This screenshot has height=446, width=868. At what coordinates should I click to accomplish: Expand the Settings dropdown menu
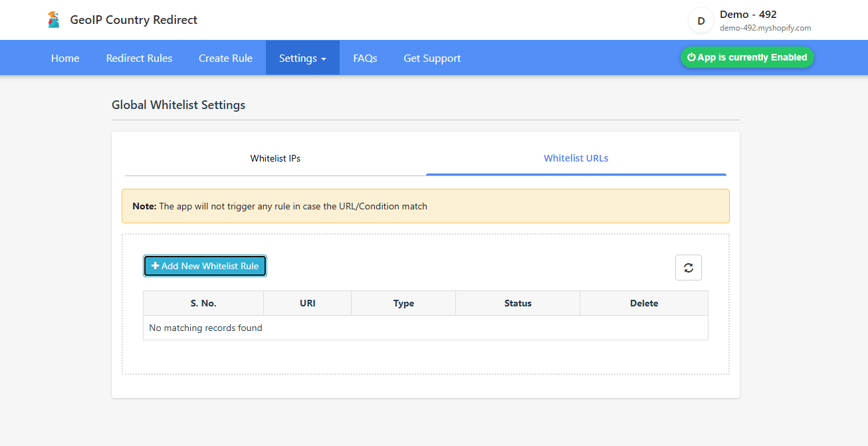tap(302, 58)
